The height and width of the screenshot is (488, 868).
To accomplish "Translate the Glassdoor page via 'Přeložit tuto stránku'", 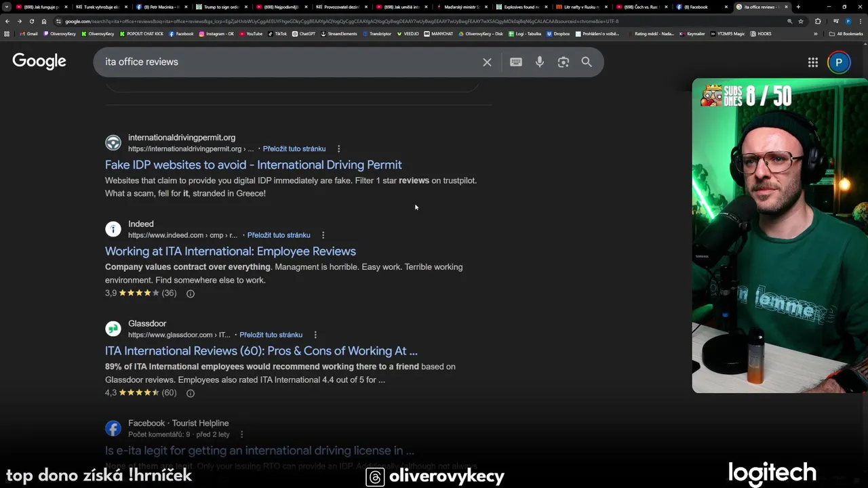I will point(271,335).
